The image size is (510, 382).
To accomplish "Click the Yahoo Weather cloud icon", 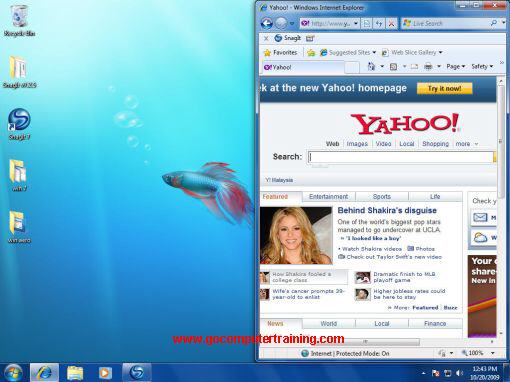I will (x=480, y=238).
